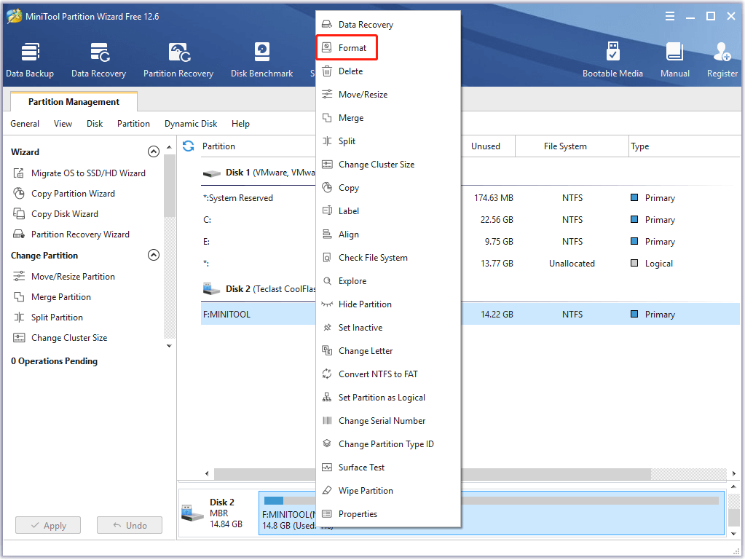
Task: Click Change Cluster Size context menu entry
Action: tap(388, 165)
